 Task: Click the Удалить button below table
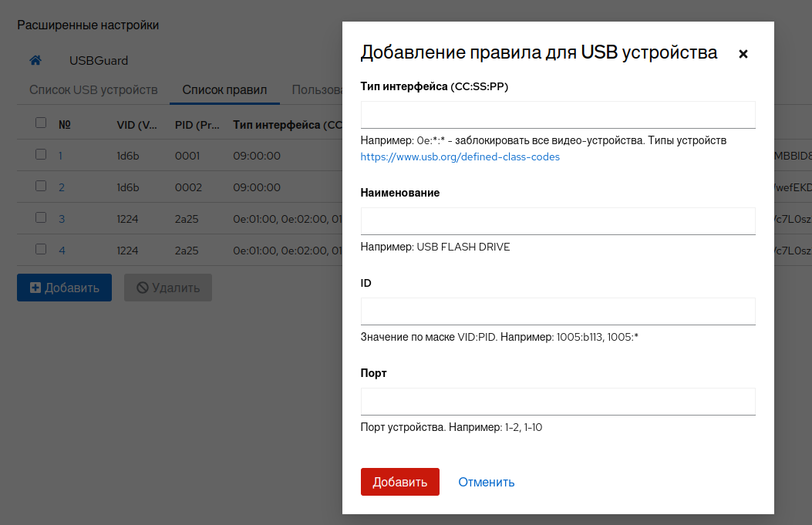168,288
